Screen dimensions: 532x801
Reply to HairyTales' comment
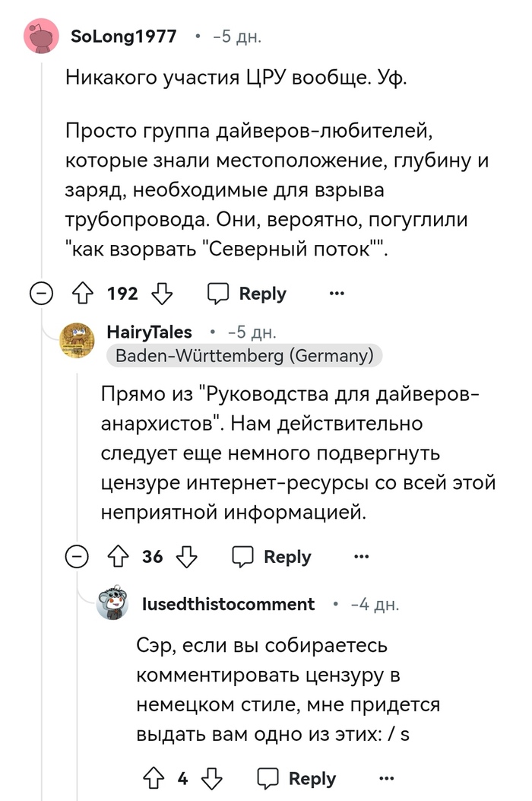tap(272, 557)
